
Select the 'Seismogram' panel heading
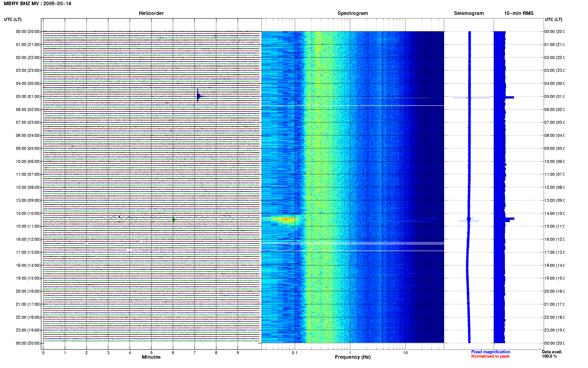469,13
